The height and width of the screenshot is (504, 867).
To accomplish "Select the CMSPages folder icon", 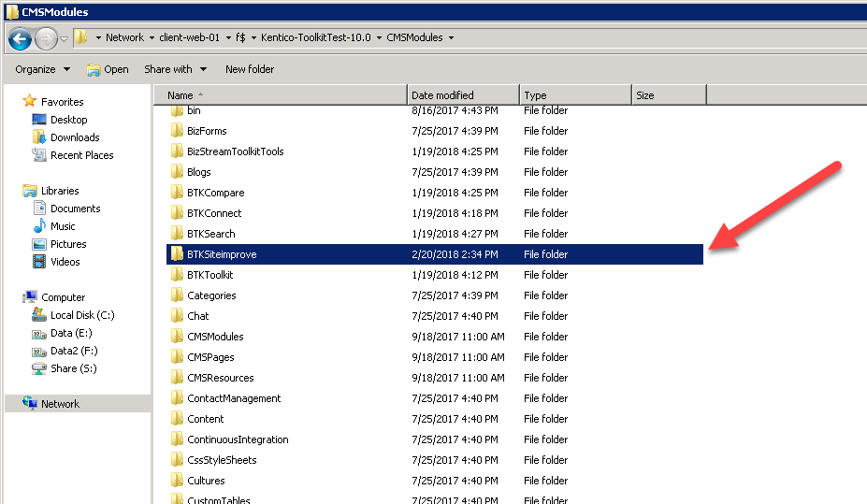I will click(177, 356).
